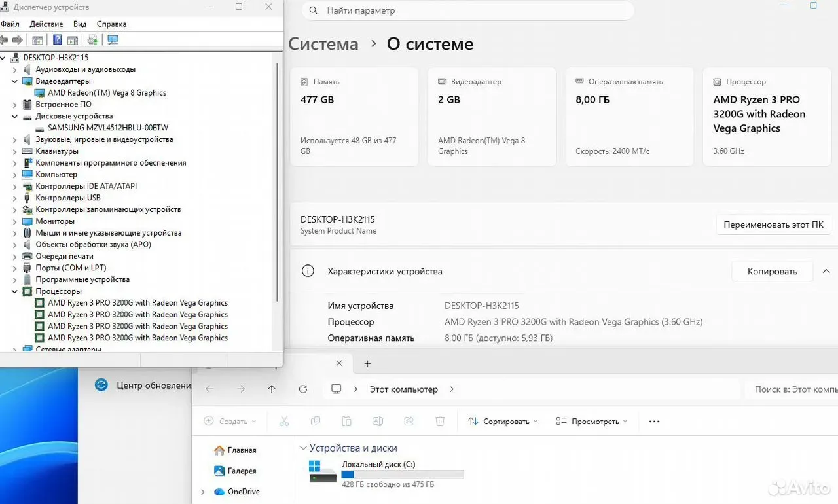Click the Память 477 GB storage card
The width and height of the screenshot is (838, 504).
pos(354,117)
